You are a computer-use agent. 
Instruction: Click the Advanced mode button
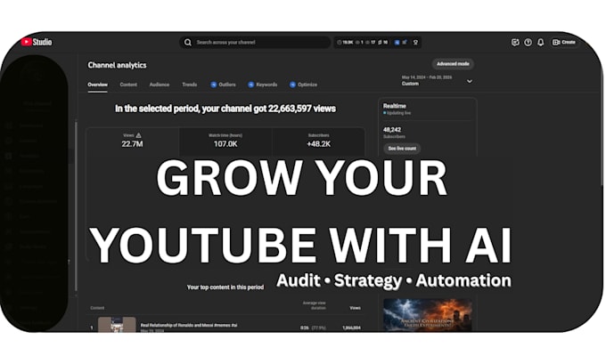[453, 64]
